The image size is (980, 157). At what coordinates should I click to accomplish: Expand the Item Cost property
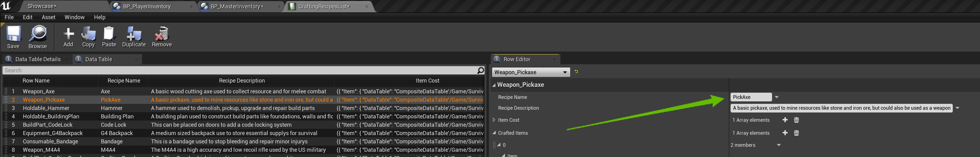494,120
